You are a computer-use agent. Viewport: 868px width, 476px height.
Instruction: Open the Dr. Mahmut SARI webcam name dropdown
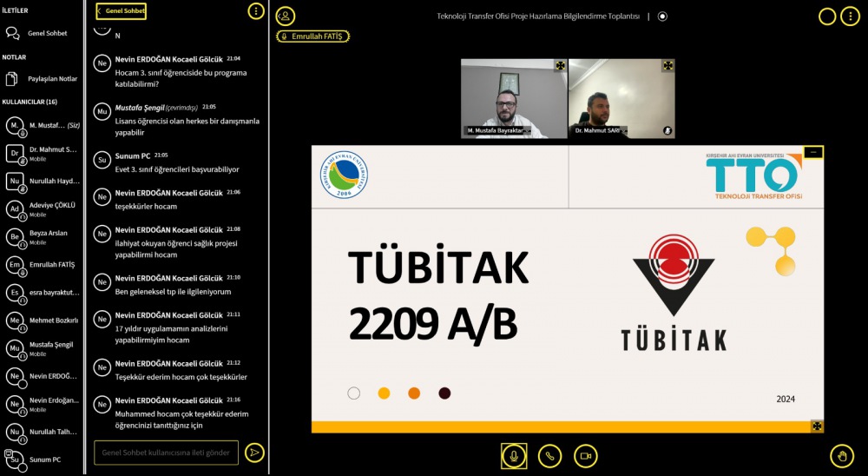(x=600, y=131)
